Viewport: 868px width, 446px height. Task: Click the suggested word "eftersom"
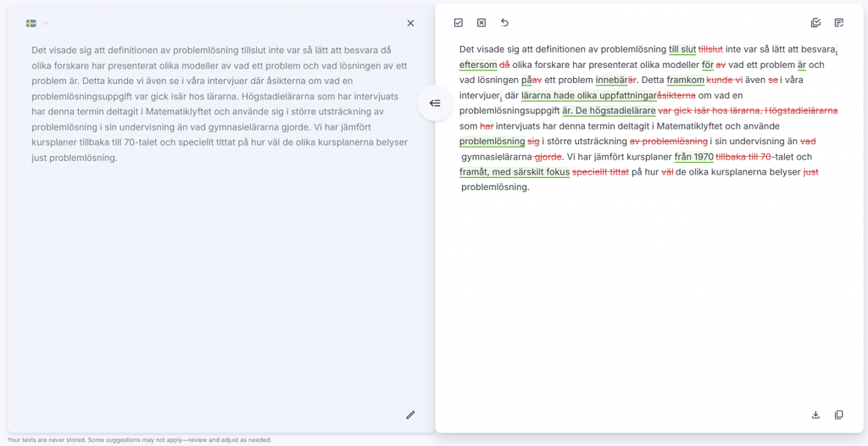(478, 64)
